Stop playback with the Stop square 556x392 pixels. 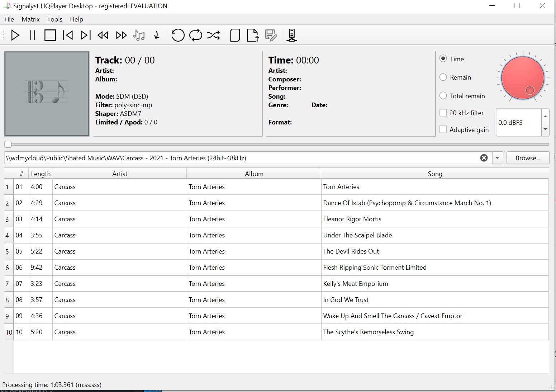click(50, 35)
